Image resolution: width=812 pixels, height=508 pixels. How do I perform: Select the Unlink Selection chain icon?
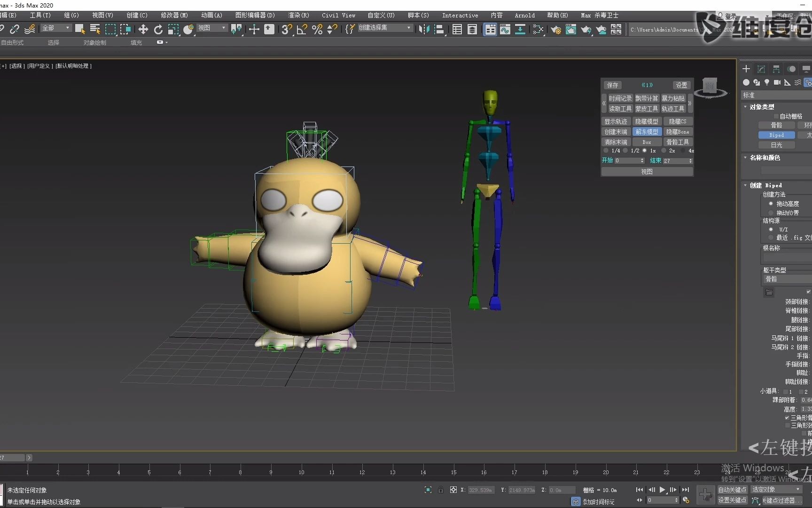(15, 29)
